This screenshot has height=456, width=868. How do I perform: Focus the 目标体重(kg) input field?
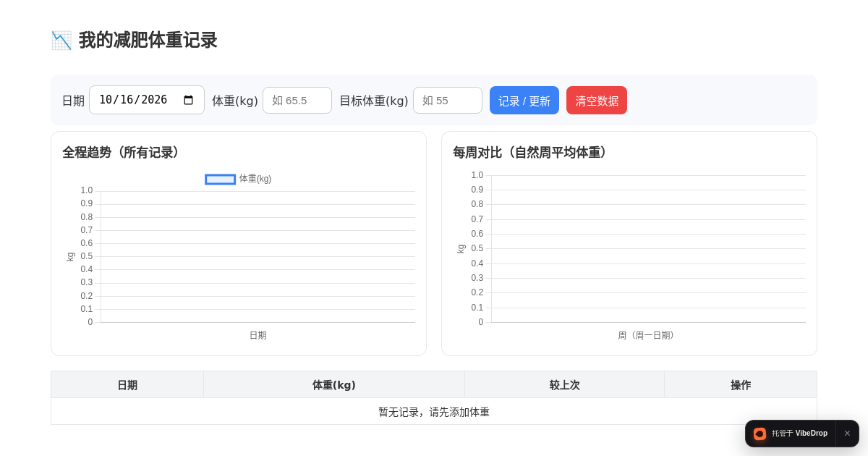click(x=448, y=101)
